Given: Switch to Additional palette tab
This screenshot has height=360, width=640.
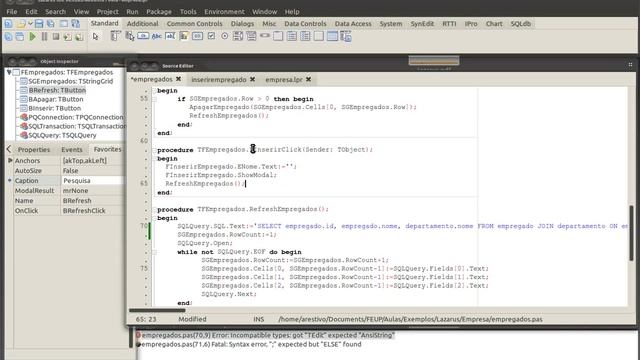Looking at the screenshot, I should point(142,24).
